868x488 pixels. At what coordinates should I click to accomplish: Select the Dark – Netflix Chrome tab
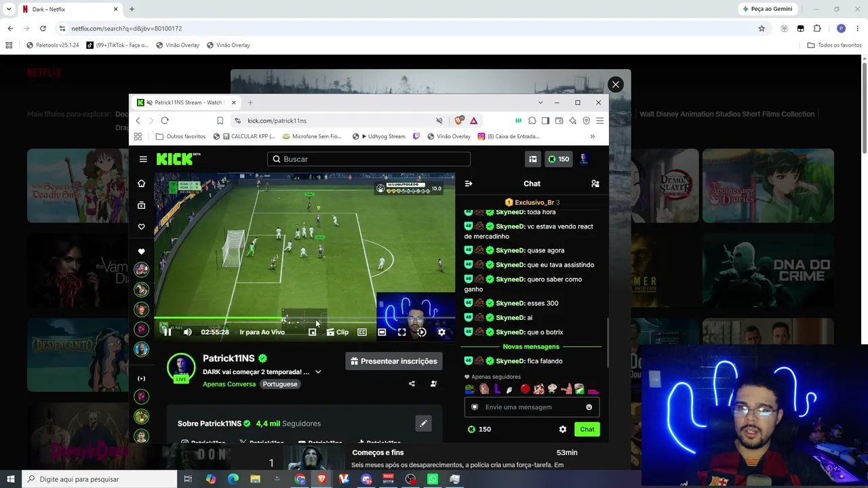pyautogui.click(x=69, y=9)
